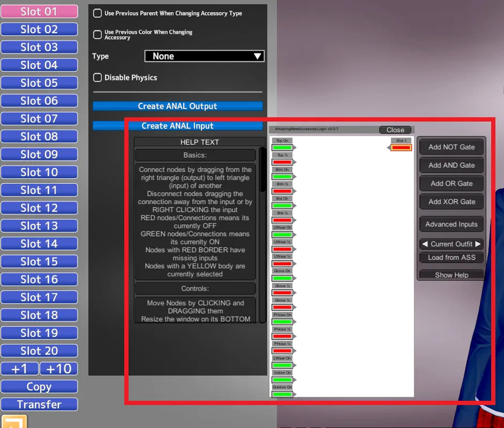Click next outfit right arrow
Screen dimensions: 504x428
click(x=478, y=244)
